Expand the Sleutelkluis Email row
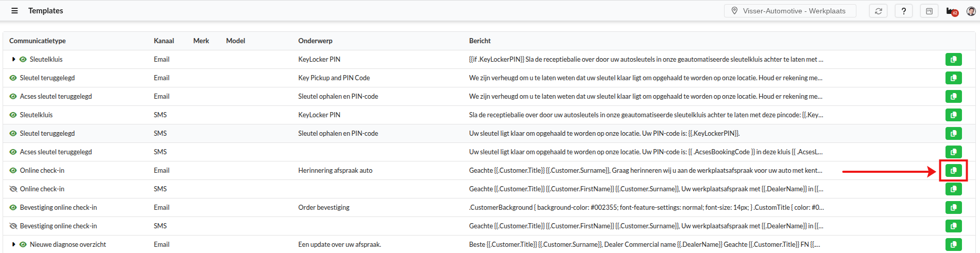The width and height of the screenshot is (980, 253). pos(13,60)
